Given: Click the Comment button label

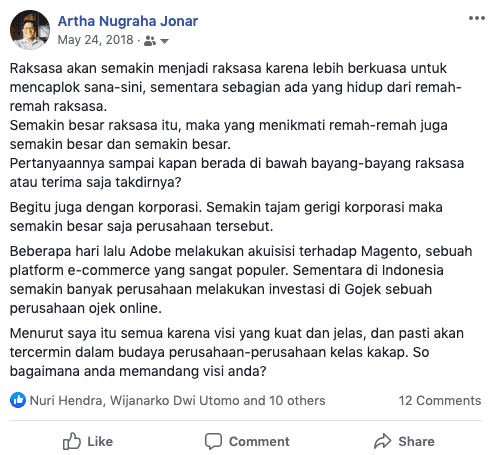Looking at the screenshot, I should (259, 442).
